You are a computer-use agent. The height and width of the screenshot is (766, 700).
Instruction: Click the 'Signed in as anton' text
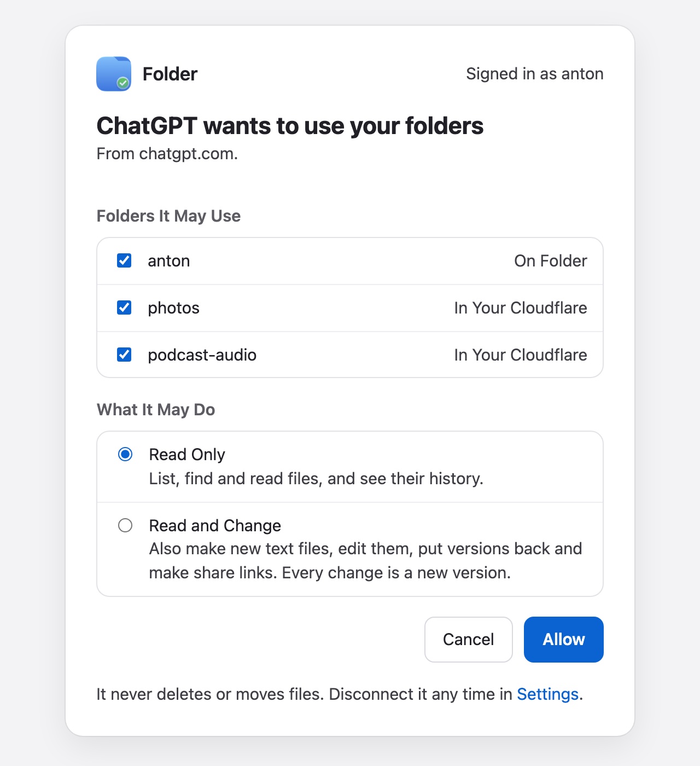535,74
